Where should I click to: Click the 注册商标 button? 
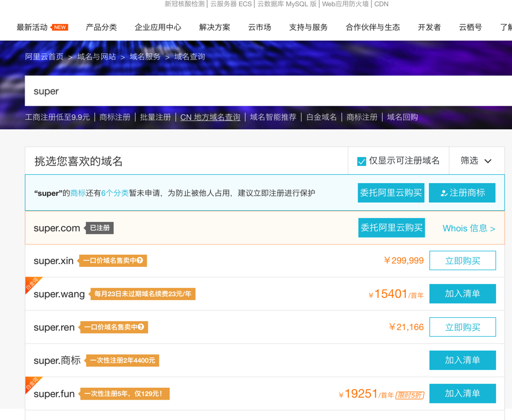point(462,193)
